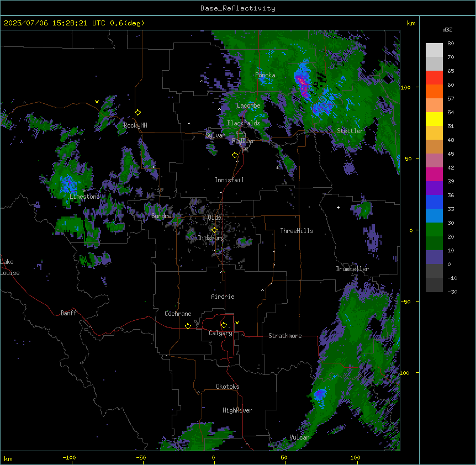
Task: Click the yellow V marker east of Calgary diamond
Action: pos(237,323)
